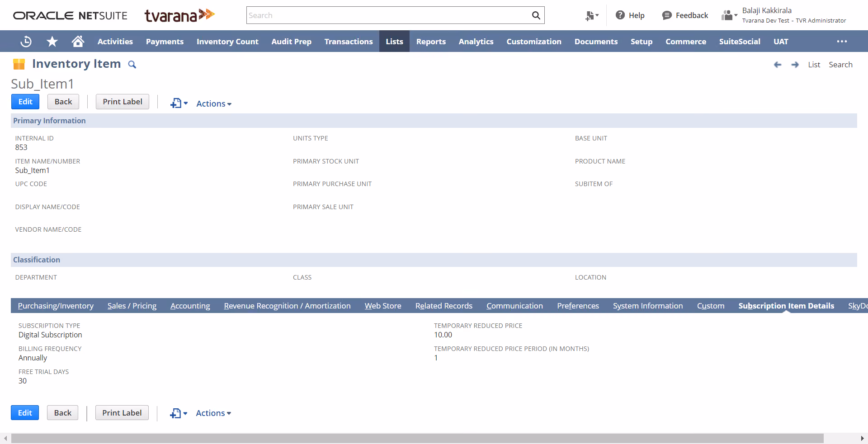Click the Inventory Item quick search magnifier
Screen dimensions: 868x444
pos(132,65)
